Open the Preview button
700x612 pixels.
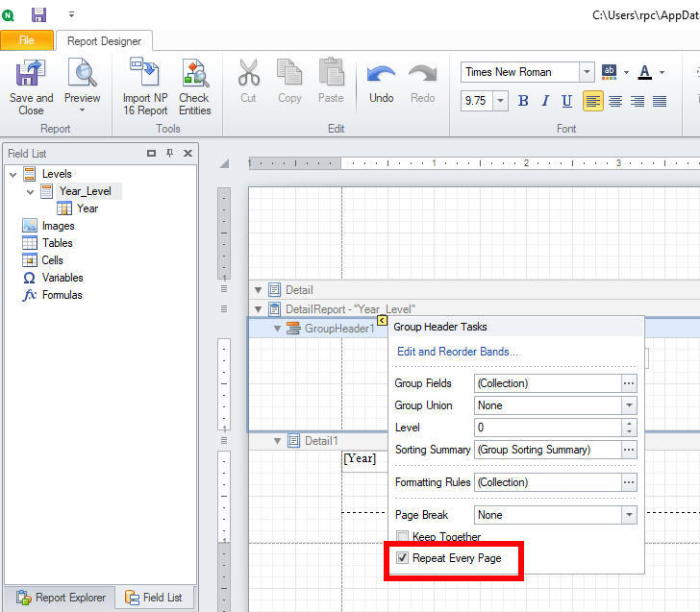pyautogui.click(x=82, y=86)
